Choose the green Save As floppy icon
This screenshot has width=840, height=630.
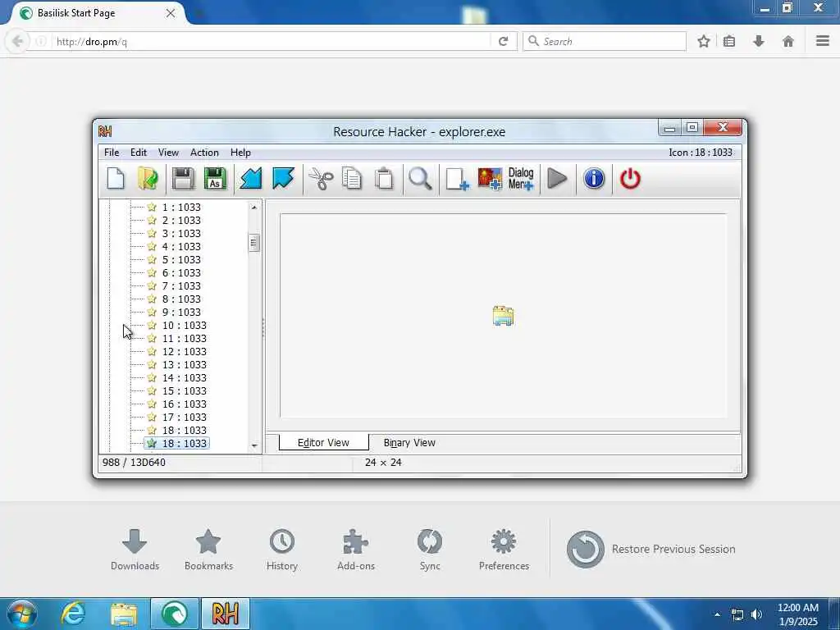pyautogui.click(x=215, y=179)
